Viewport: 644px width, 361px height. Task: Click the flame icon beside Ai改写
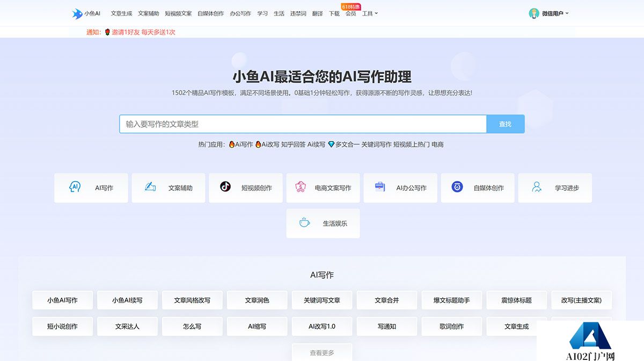point(258,145)
